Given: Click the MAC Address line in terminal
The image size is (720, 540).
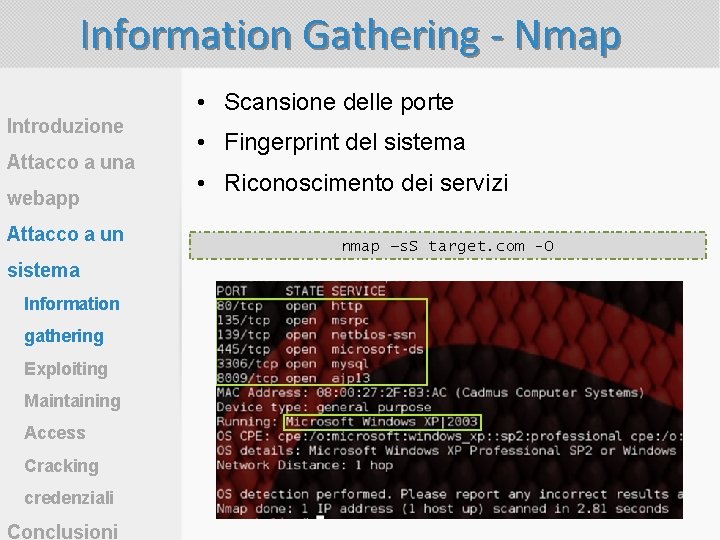Looking at the screenshot, I should point(430,393).
